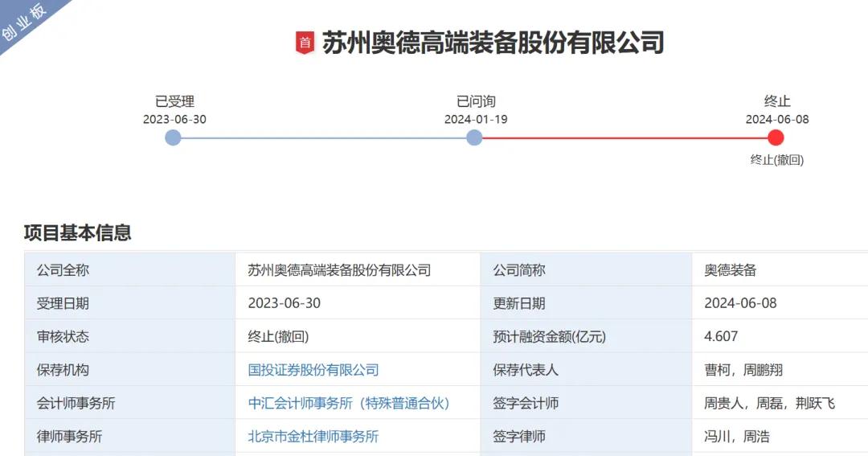Image resolution: width=868 pixels, height=456 pixels.
Task: Click the 公司简称 label cell
Action: click(x=586, y=270)
